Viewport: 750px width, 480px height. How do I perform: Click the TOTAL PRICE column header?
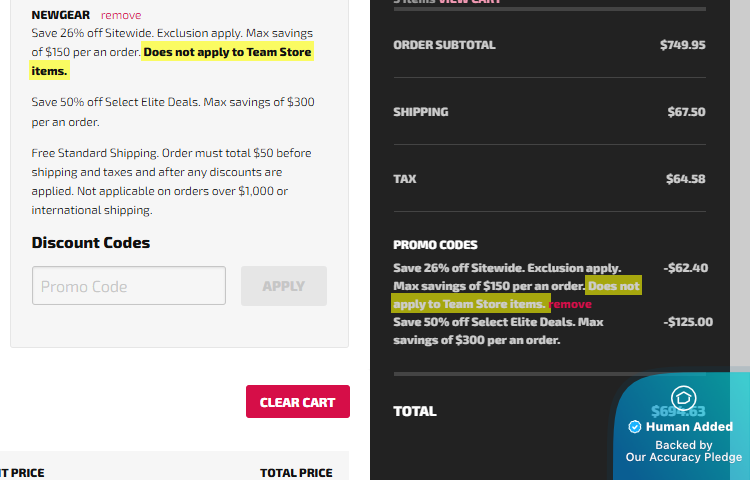296,472
